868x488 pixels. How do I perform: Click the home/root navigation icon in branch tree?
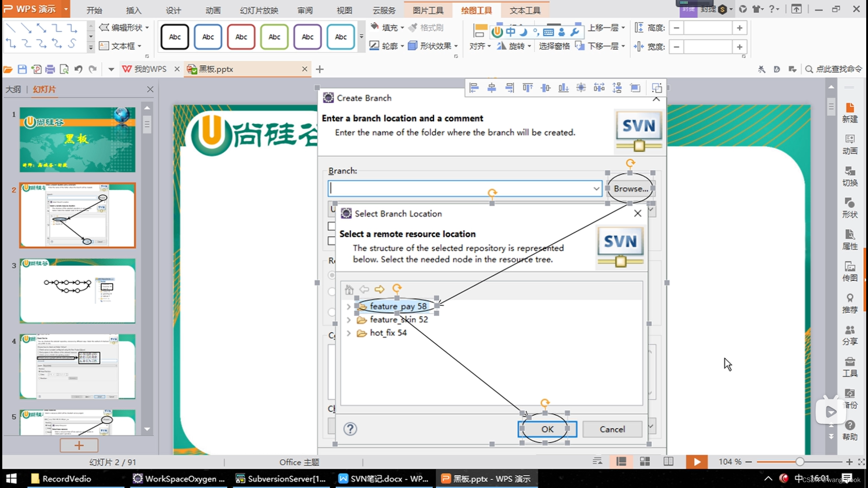(x=349, y=288)
